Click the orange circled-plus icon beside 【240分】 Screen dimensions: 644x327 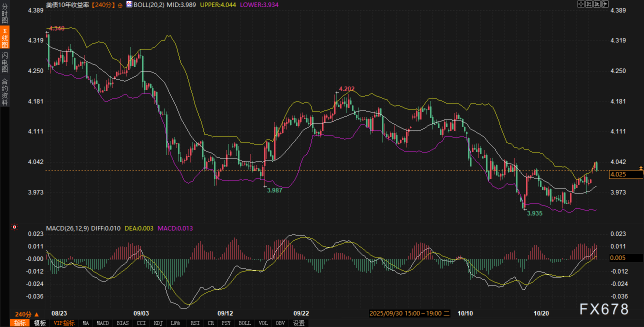[x=120, y=4]
